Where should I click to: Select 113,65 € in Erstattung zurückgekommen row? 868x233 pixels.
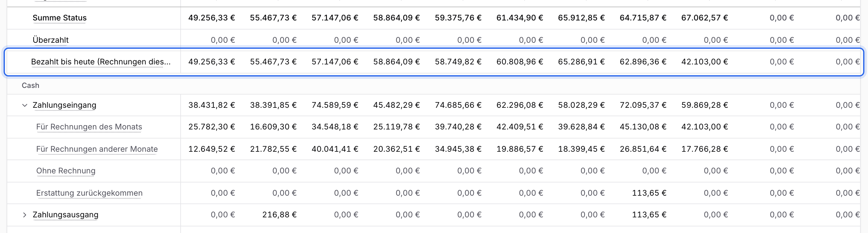[x=649, y=193]
